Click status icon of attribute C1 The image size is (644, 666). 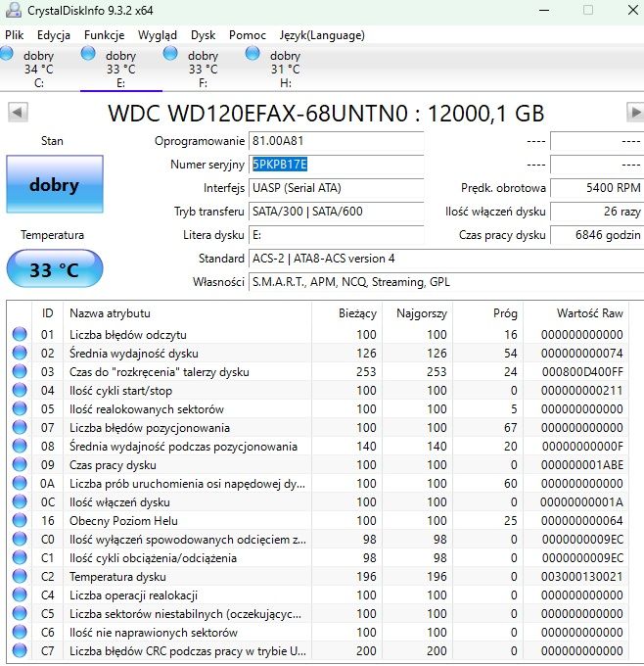point(20,557)
